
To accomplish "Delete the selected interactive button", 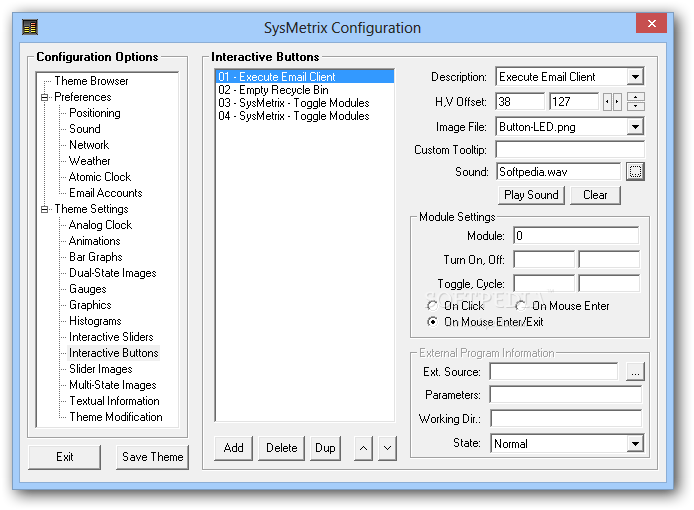I will [281, 448].
